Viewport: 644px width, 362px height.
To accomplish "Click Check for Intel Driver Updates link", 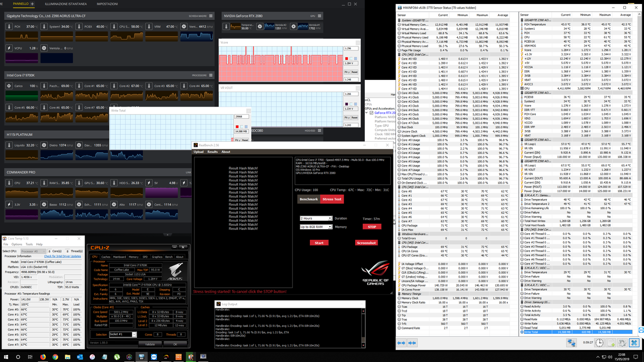I will 62,256.
